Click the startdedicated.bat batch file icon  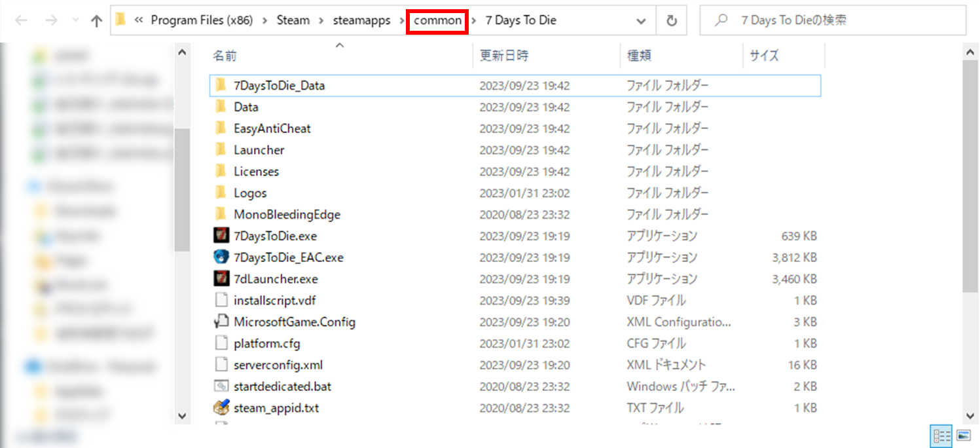coord(221,386)
